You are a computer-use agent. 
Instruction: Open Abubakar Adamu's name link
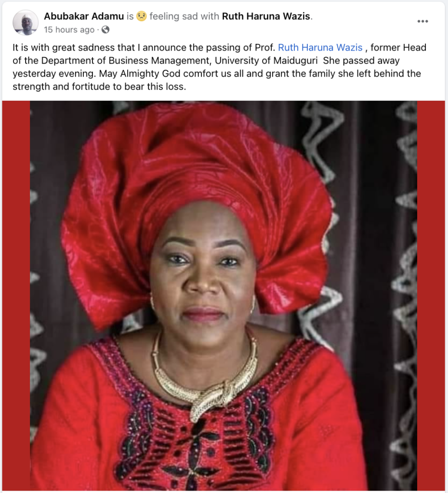[x=84, y=16]
